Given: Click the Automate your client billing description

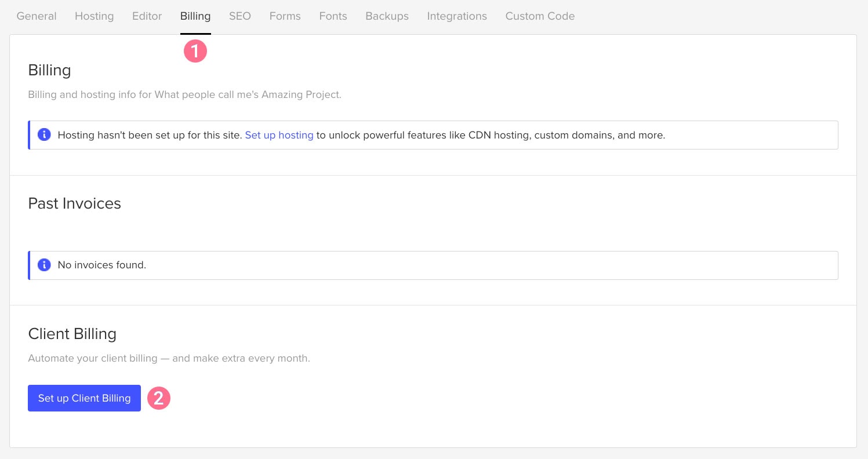Looking at the screenshot, I should tap(169, 358).
